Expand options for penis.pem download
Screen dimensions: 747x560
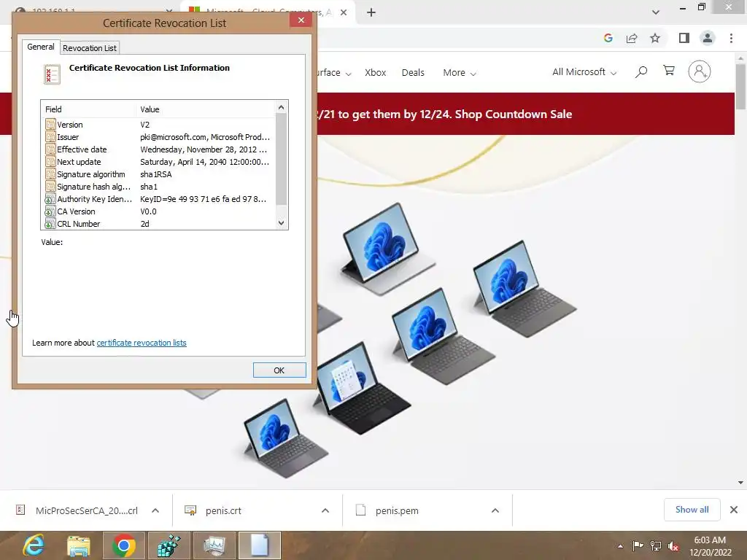495,510
